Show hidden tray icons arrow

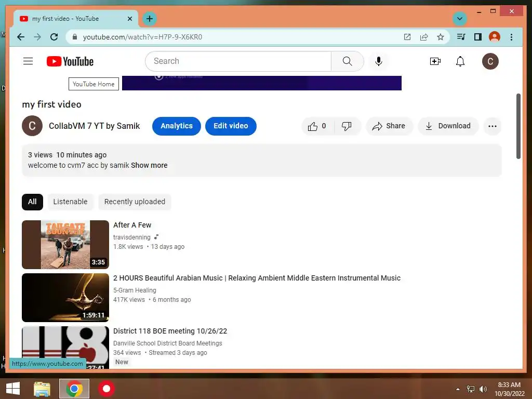(x=458, y=389)
